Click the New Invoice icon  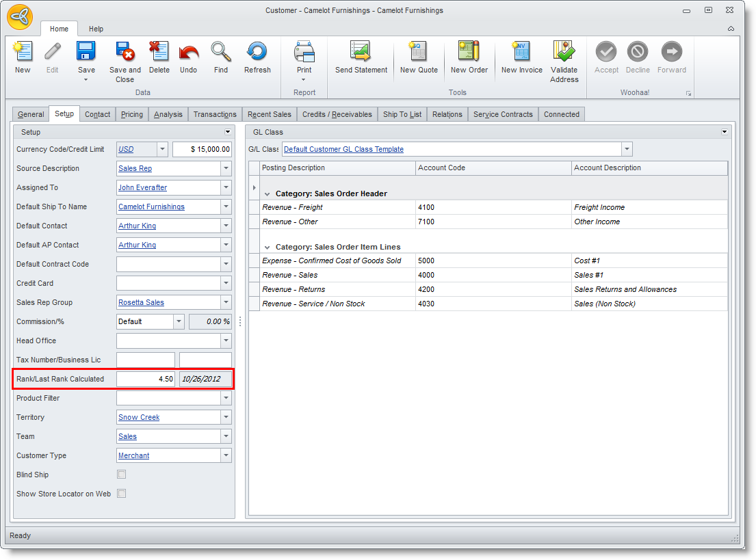pos(521,53)
